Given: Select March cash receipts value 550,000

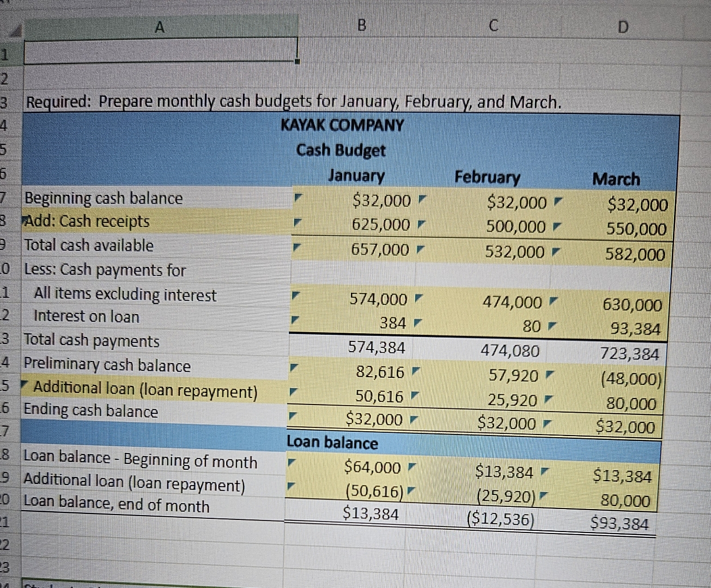Looking at the screenshot, I should (x=636, y=229).
